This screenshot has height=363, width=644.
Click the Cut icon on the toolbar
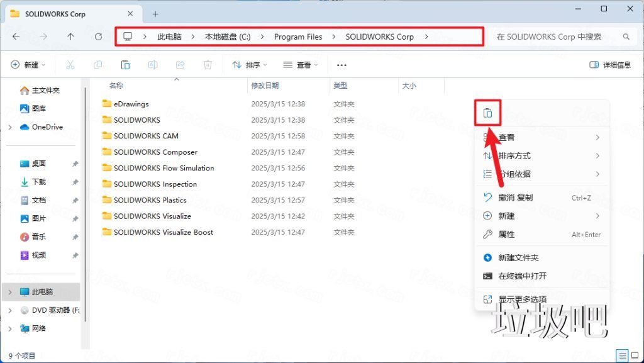(71, 65)
